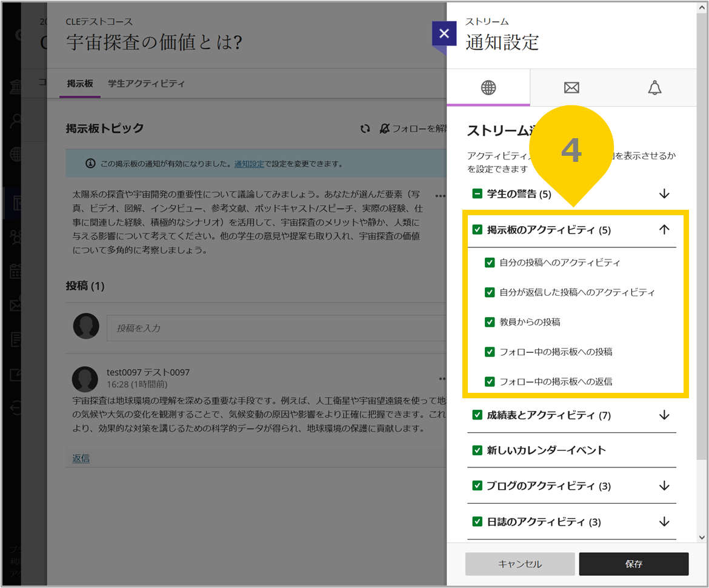The width and height of the screenshot is (709, 588).
Task: Click the info icon in the banner
Action: (x=90, y=163)
